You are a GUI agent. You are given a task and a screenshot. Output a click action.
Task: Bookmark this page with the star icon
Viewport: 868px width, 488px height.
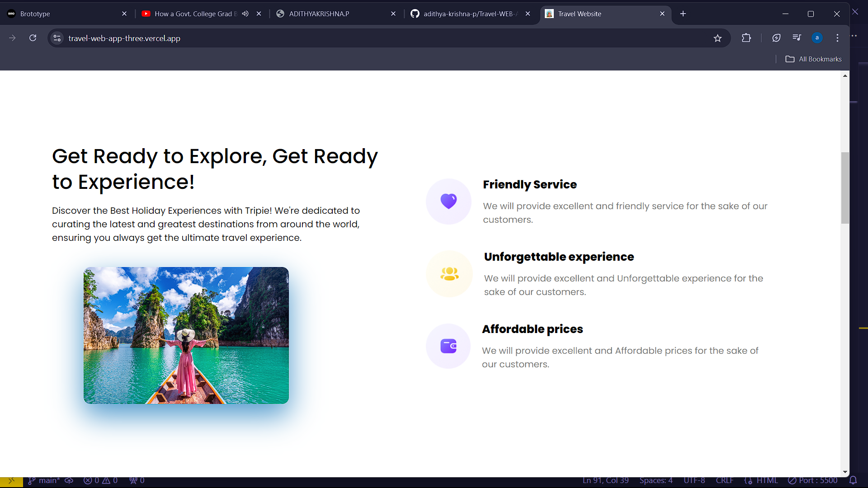[717, 38]
